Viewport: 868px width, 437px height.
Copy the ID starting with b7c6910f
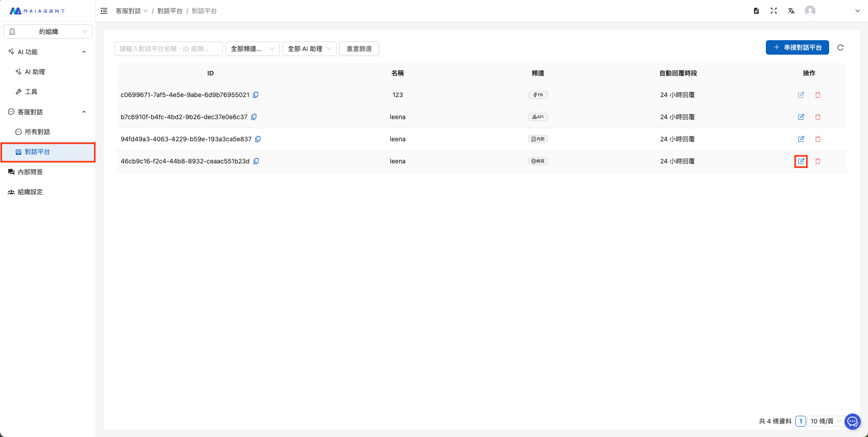[x=254, y=117]
